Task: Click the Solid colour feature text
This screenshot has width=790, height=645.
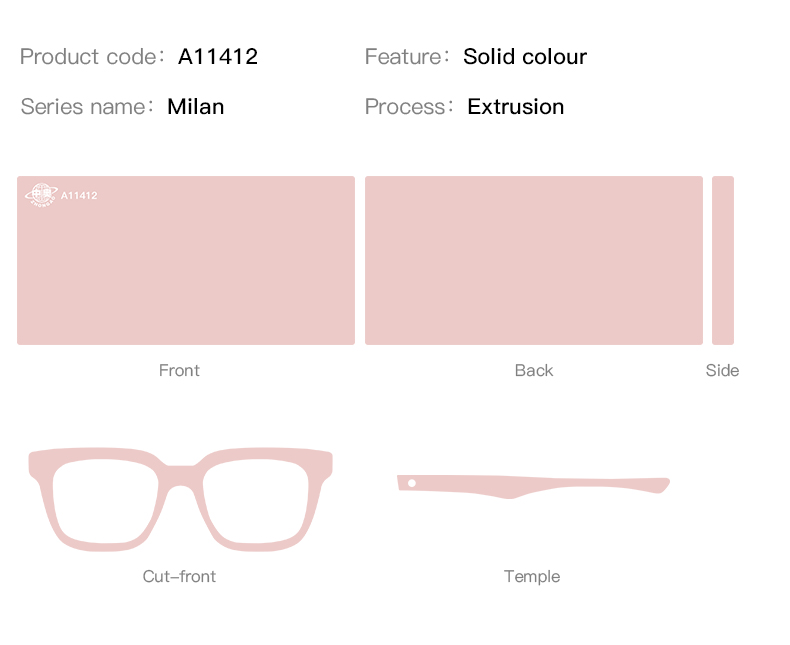Action: 525,56
